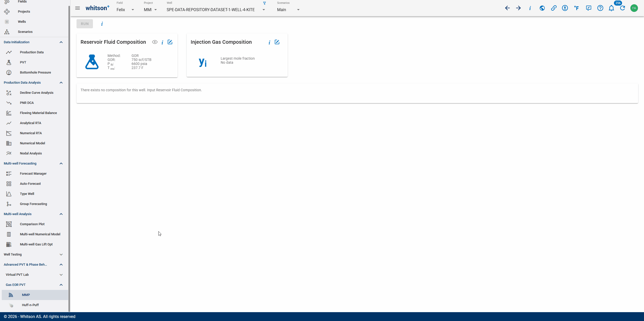Expand the Virtual PVT Lab group

coord(61,275)
